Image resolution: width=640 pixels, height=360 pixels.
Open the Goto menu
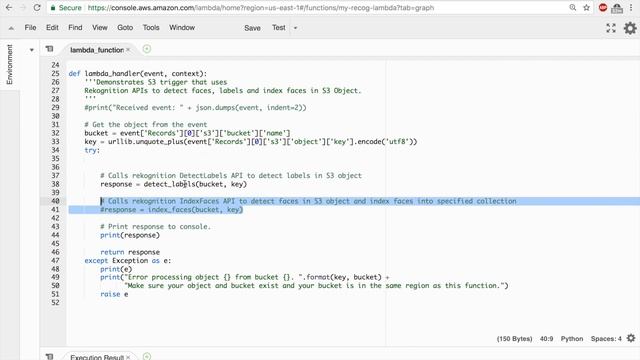[125, 28]
